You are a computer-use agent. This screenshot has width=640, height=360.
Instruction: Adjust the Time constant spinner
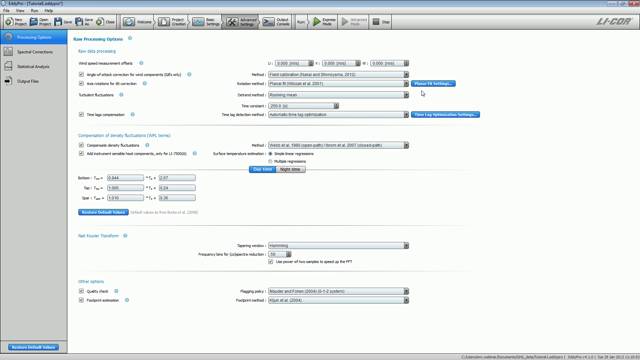tap(303, 106)
